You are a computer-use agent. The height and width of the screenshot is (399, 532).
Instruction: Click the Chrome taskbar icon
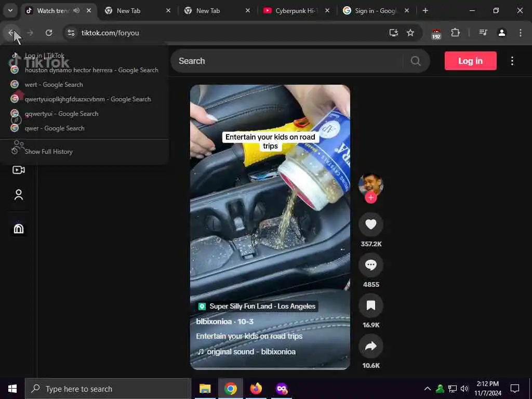click(x=230, y=389)
